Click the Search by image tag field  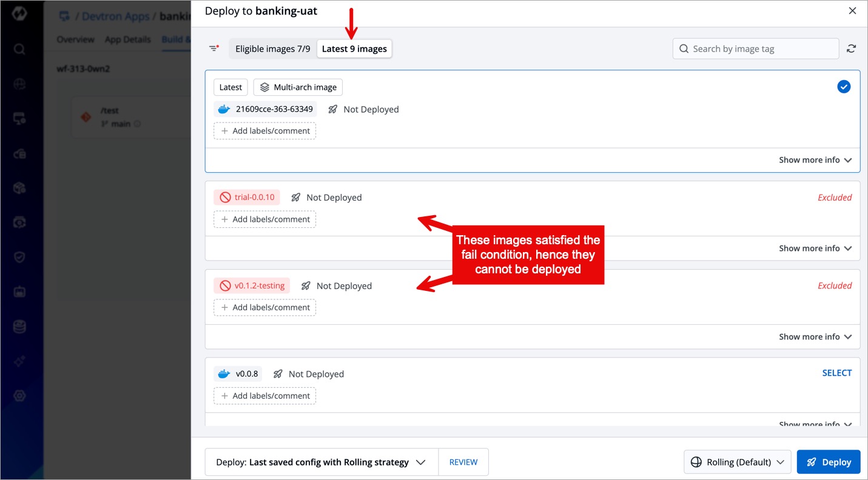tap(761, 48)
